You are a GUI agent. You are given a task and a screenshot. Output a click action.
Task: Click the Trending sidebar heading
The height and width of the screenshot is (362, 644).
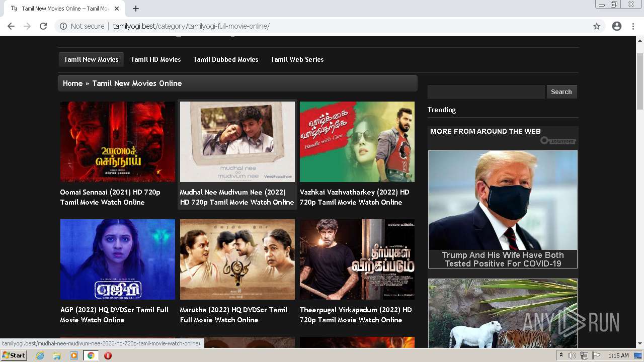(442, 110)
